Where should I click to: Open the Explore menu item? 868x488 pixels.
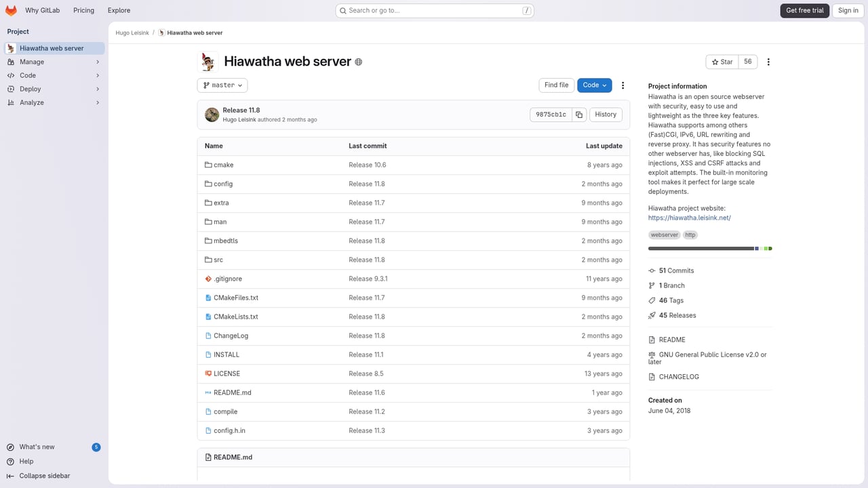point(119,10)
